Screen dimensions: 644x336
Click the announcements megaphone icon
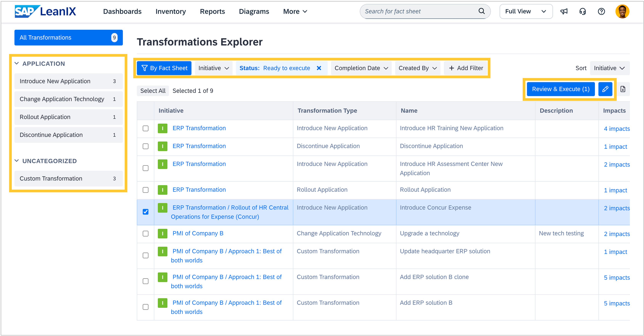pos(564,11)
